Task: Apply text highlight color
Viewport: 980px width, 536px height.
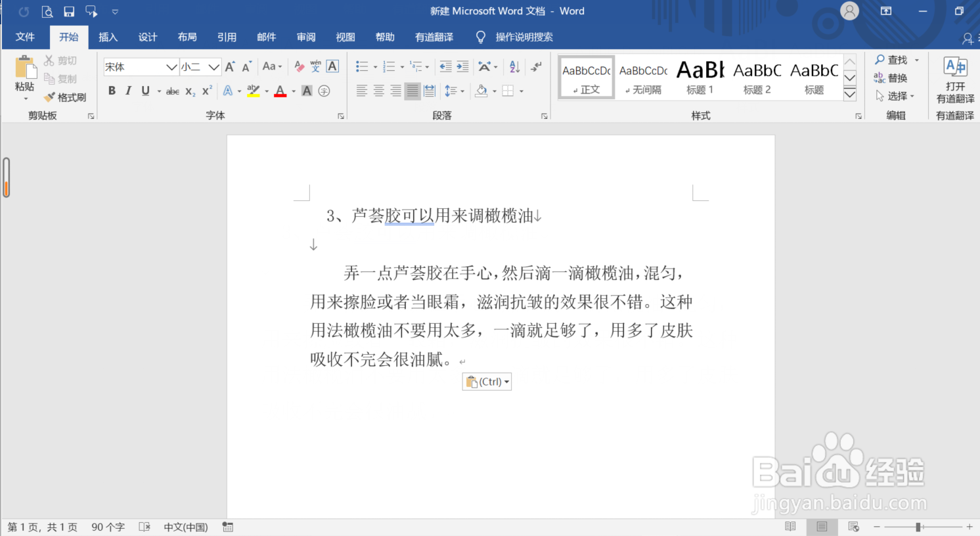Action: (253, 91)
